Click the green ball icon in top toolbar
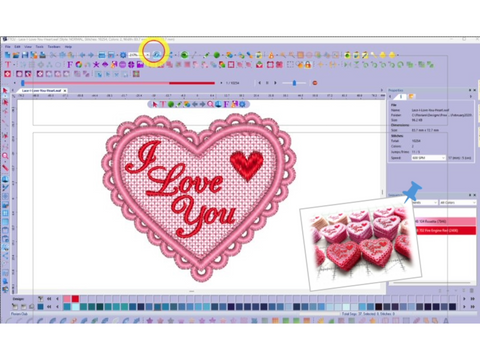The height and width of the screenshot is (360, 480). coord(217,55)
